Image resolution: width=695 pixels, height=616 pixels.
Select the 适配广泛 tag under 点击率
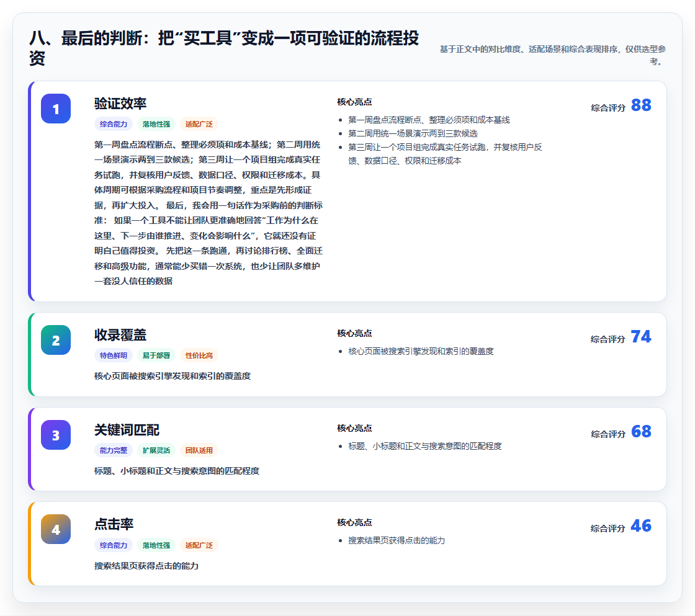coord(199,545)
